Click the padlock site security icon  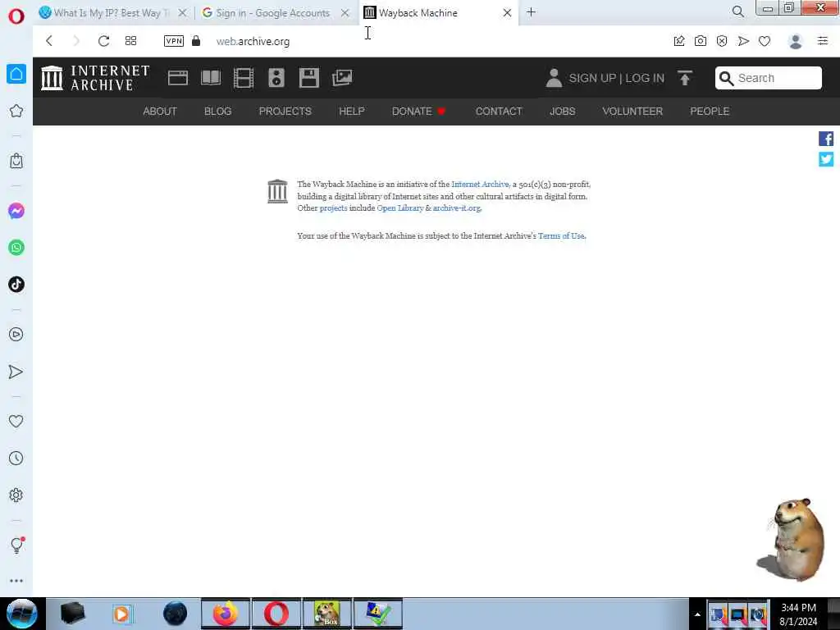point(196,41)
